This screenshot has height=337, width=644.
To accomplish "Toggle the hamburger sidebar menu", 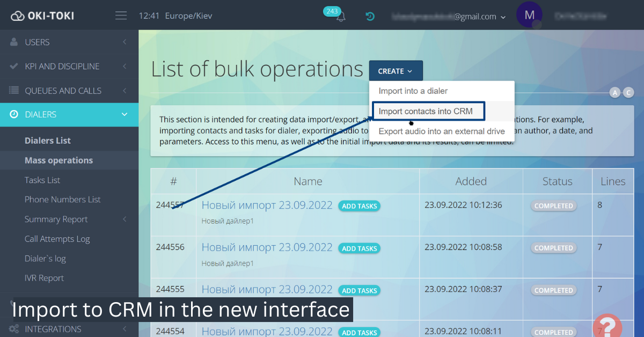I will [121, 16].
